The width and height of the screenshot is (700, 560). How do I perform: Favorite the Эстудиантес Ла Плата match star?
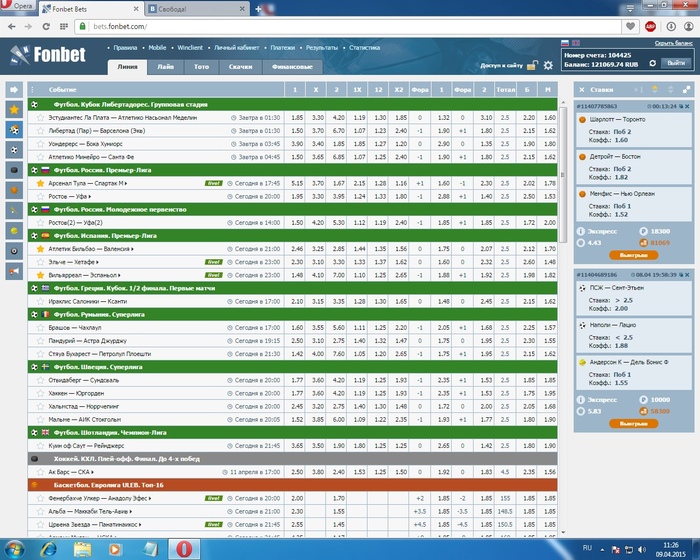click(40, 117)
